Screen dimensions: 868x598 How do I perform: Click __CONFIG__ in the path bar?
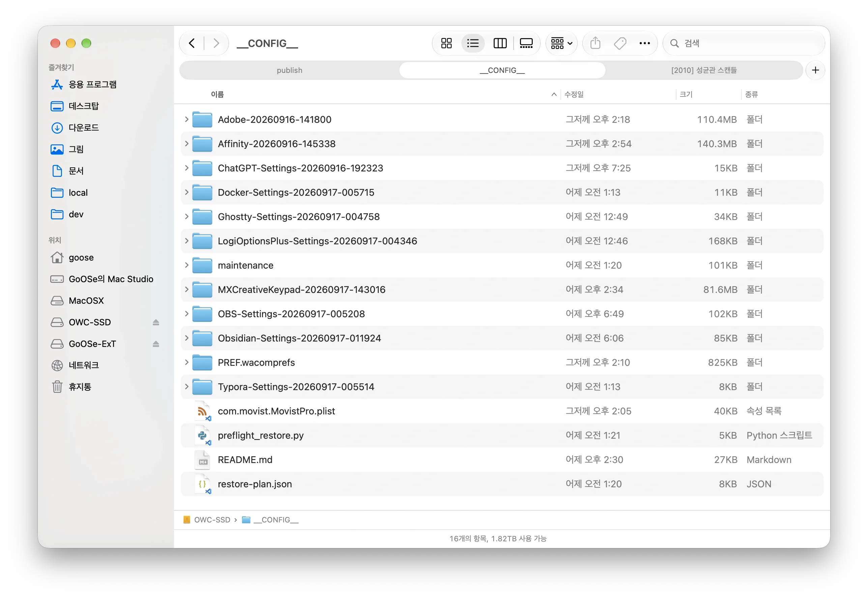[x=270, y=520]
